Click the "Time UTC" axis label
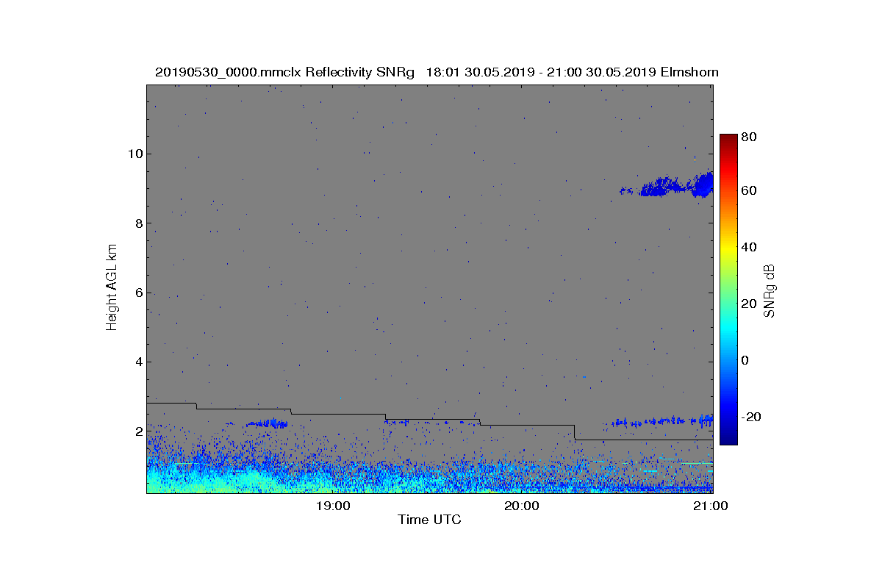Viewport: 882px width, 588px height. pyautogui.click(x=430, y=520)
